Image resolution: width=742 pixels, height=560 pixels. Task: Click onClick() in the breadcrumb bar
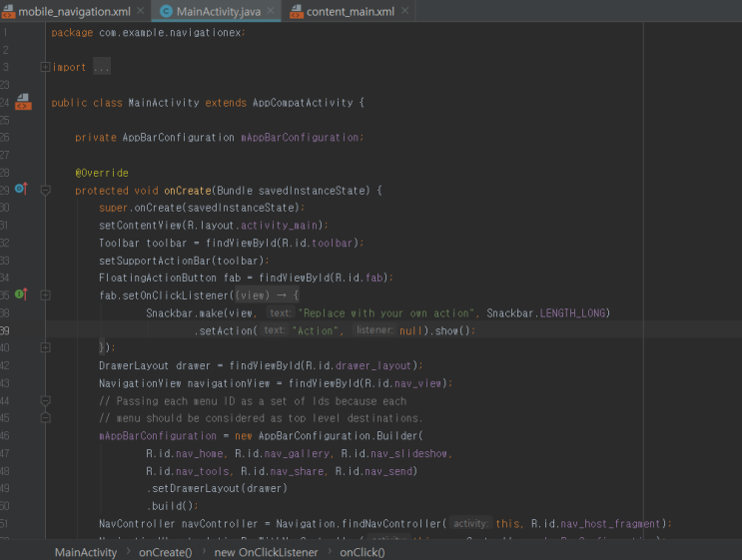click(362, 552)
